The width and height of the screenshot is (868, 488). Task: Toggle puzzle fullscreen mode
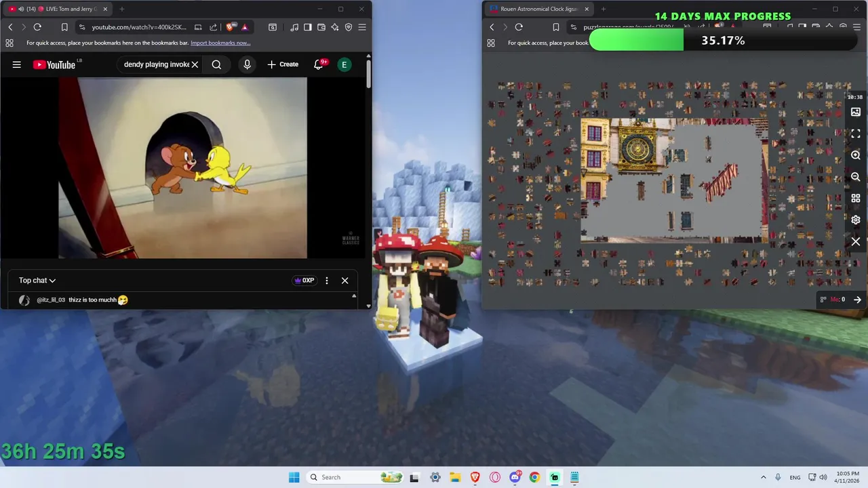(x=856, y=134)
